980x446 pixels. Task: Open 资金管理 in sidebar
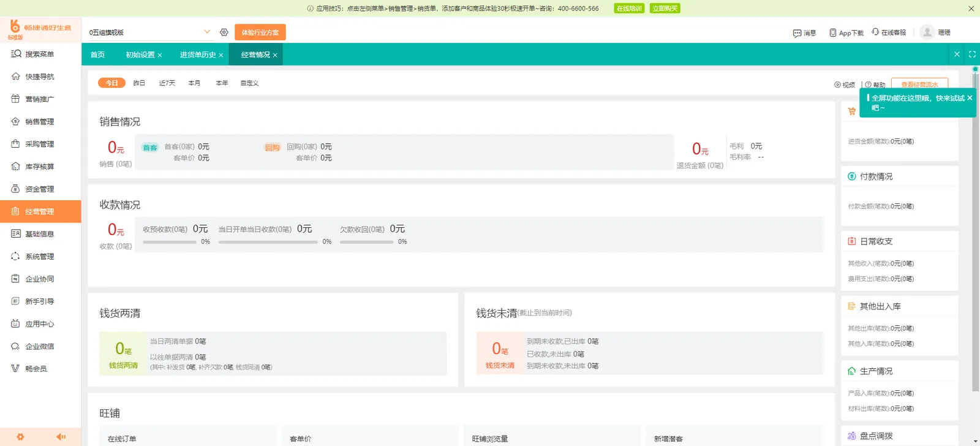pyautogui.click(x=40, y=189)
